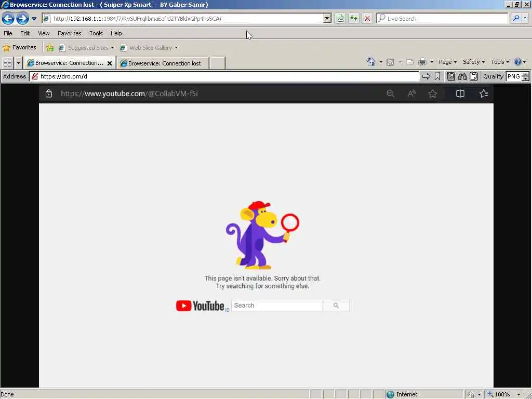Open the Help menu

click(116, 33)
